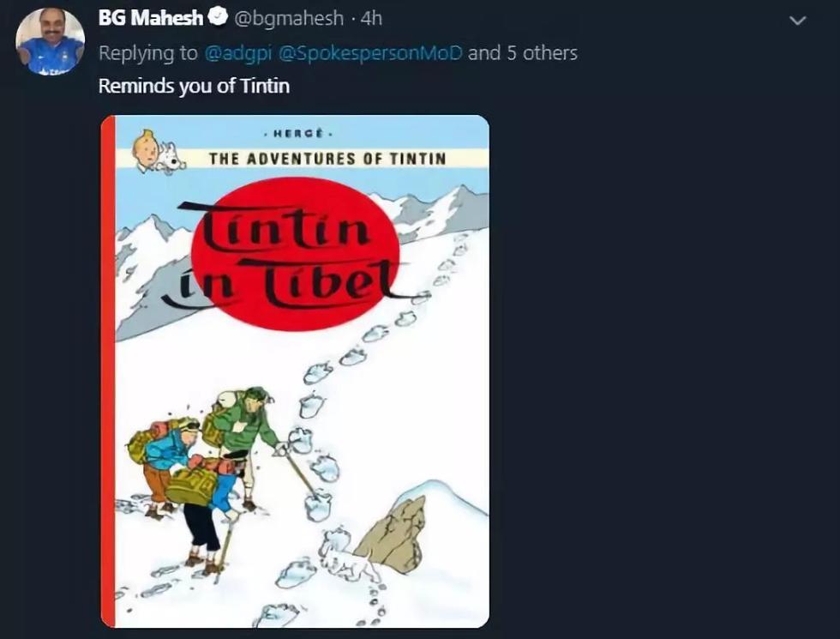Click the verified badge beside BG Mahesh

[x=219, y=18]
